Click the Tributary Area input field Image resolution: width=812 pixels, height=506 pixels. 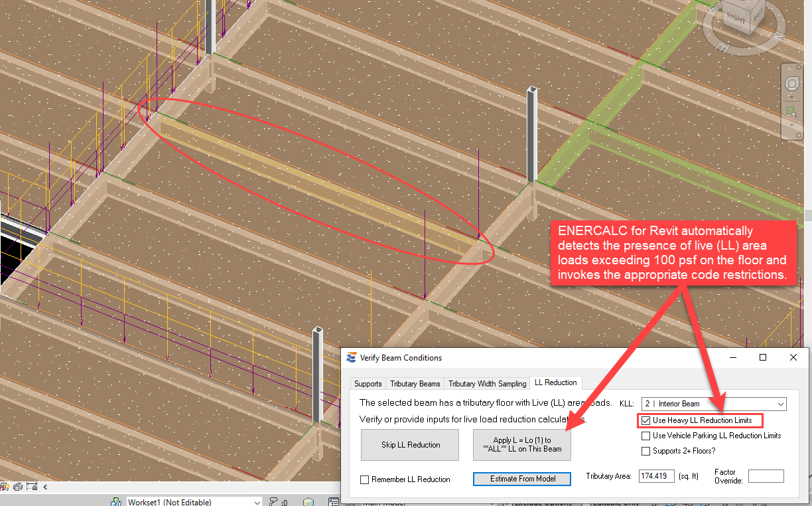pyautogui.click(x=657, y=476)
